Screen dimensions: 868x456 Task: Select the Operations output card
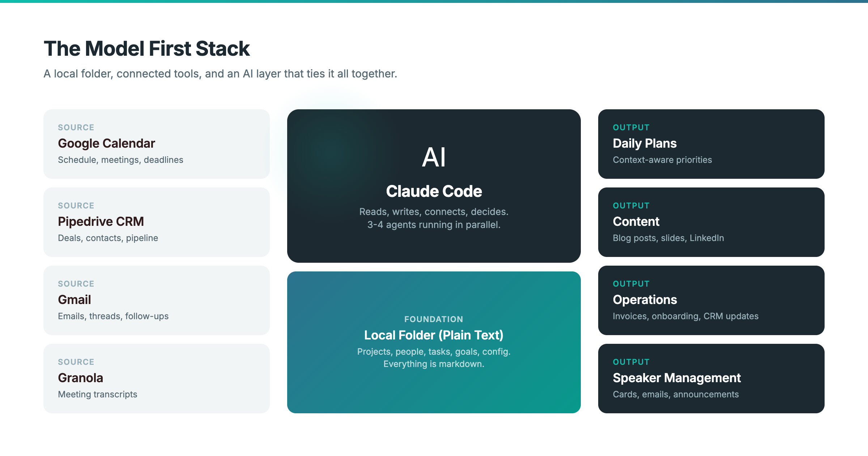tap(711, 300)
